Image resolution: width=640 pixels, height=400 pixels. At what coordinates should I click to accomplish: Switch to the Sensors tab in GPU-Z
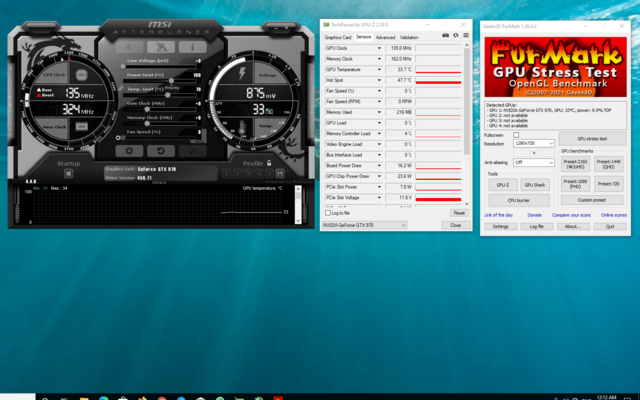point(363,37)
